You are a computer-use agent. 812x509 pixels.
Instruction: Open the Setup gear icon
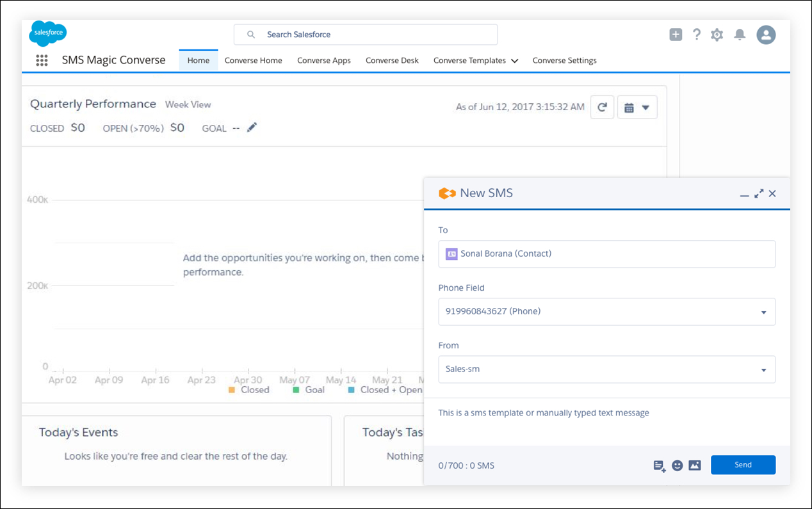[717, 35]
